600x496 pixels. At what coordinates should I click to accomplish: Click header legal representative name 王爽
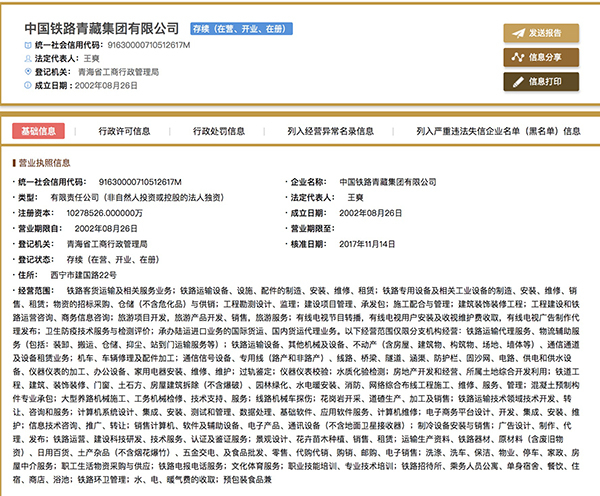coord(91,59)
